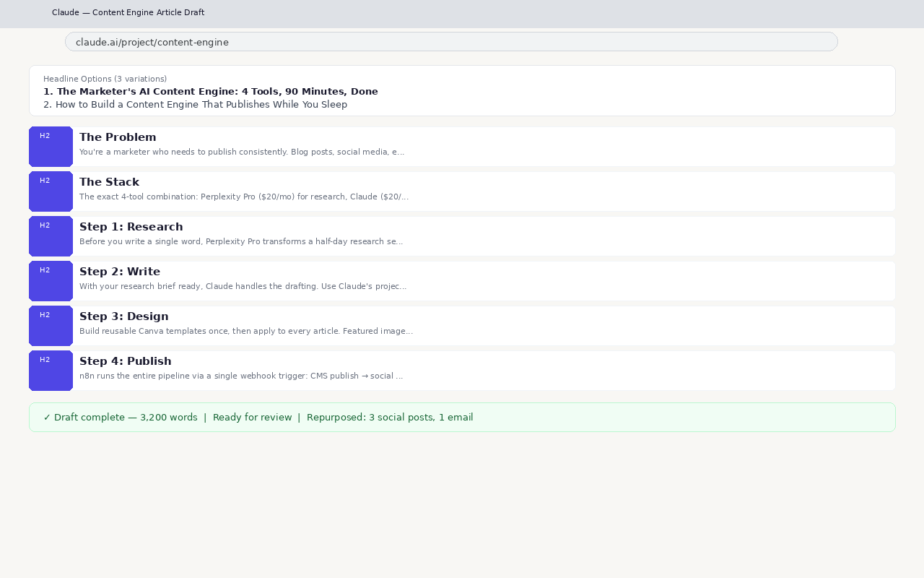Click the H2 badge beside Step 2: Write

pos(51,281)
